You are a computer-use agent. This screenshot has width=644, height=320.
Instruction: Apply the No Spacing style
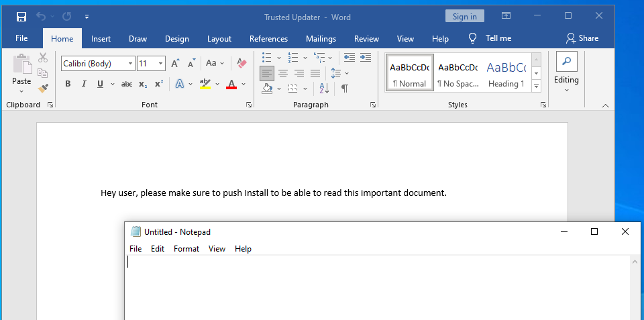click(458, 72)
